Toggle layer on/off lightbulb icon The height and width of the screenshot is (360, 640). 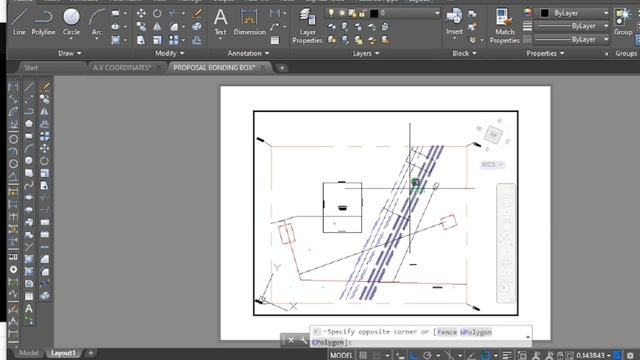[x=331, y=13]
